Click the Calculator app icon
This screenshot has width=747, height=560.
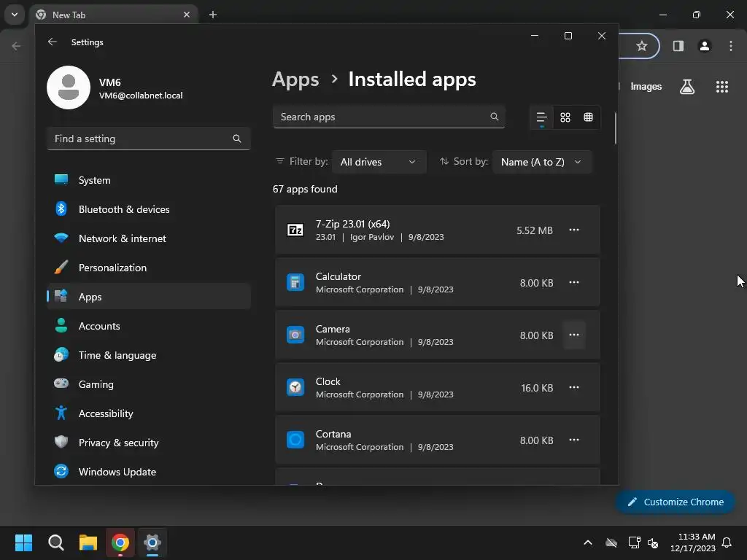coord(295,282)
